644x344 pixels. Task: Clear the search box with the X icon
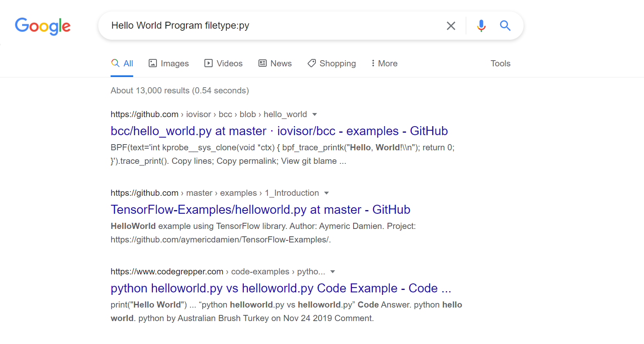[451, 26]
